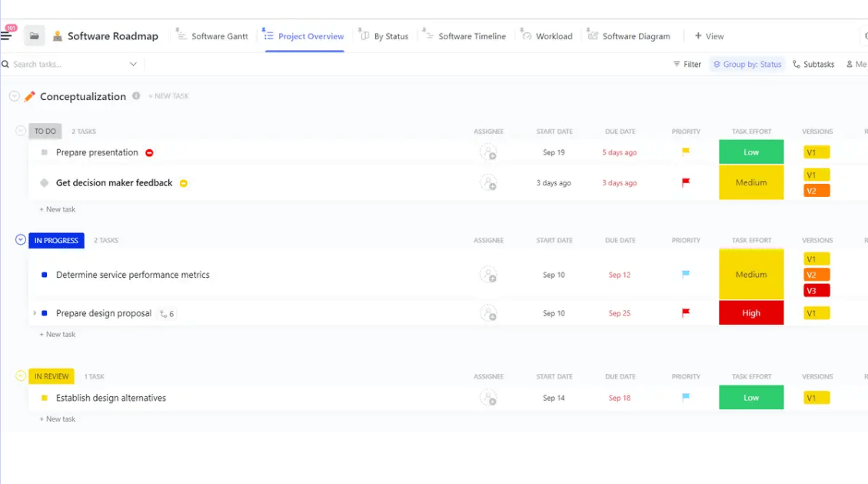Edit the Sep 19 start date
This screenshot has height=484, width=868.
554,152
